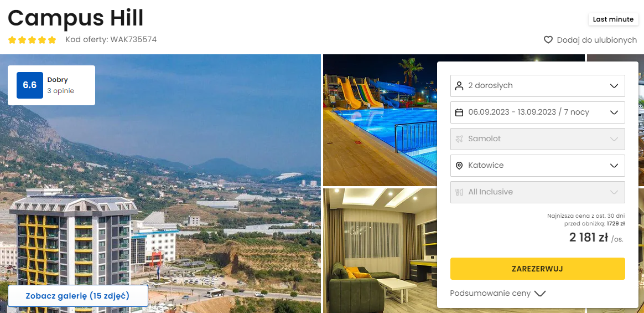Screen dimensions: 644x313
Task: Click the person icon beside 2 dorosłych
Action: pos(459,85)
